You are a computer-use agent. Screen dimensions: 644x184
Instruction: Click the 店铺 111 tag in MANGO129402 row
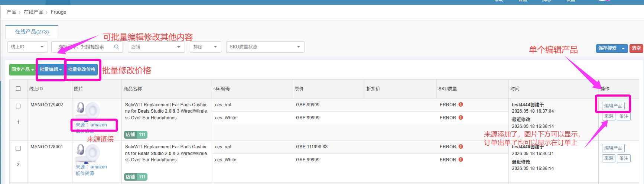point(136,135)
